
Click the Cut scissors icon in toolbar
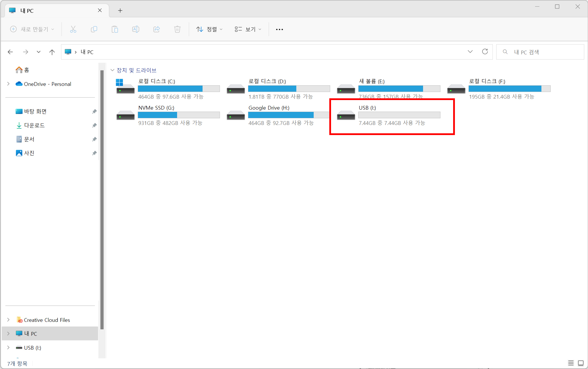73,29
